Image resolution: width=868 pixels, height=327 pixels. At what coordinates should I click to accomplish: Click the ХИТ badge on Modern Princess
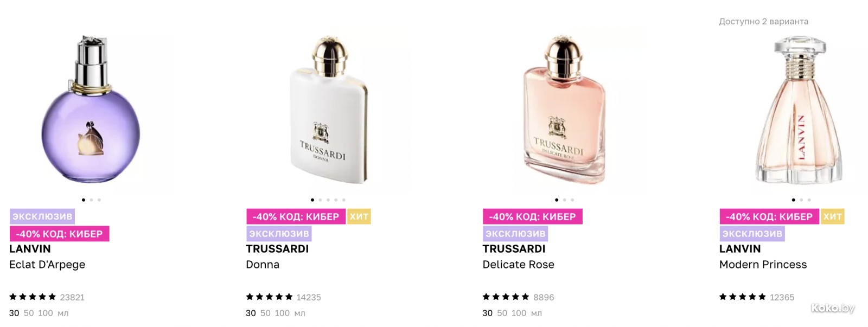click(832, 216)
